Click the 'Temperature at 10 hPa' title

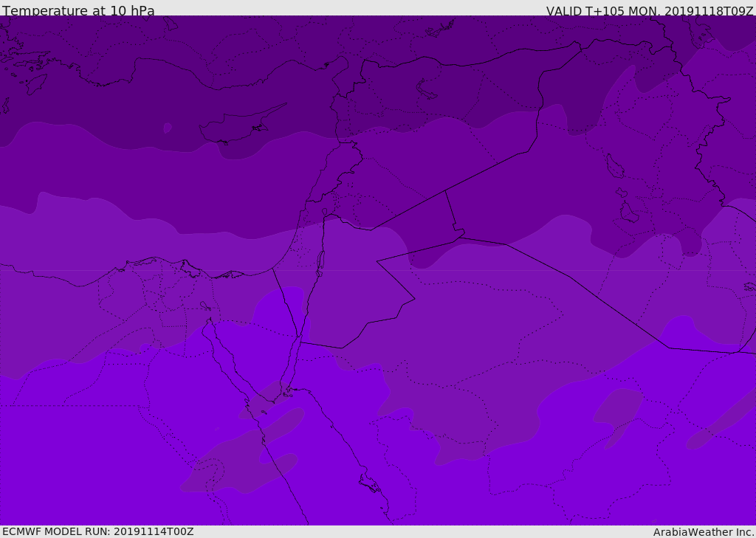[x=78, y=10]
